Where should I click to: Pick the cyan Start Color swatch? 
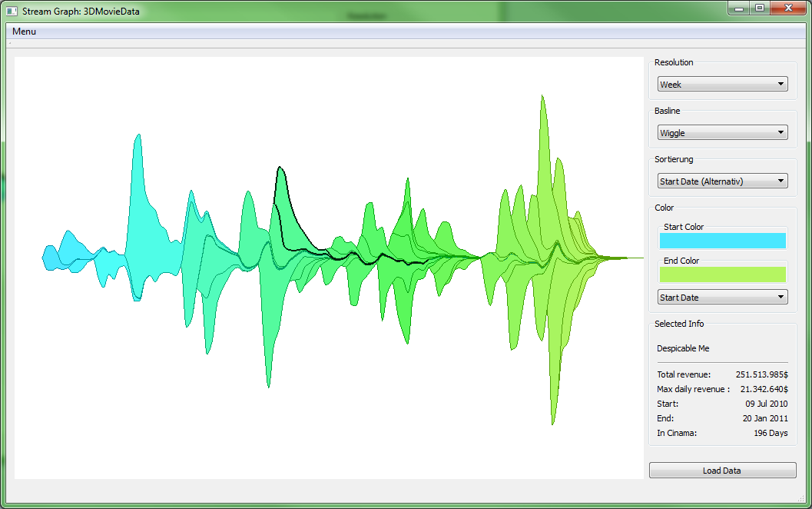coord(722,241)
